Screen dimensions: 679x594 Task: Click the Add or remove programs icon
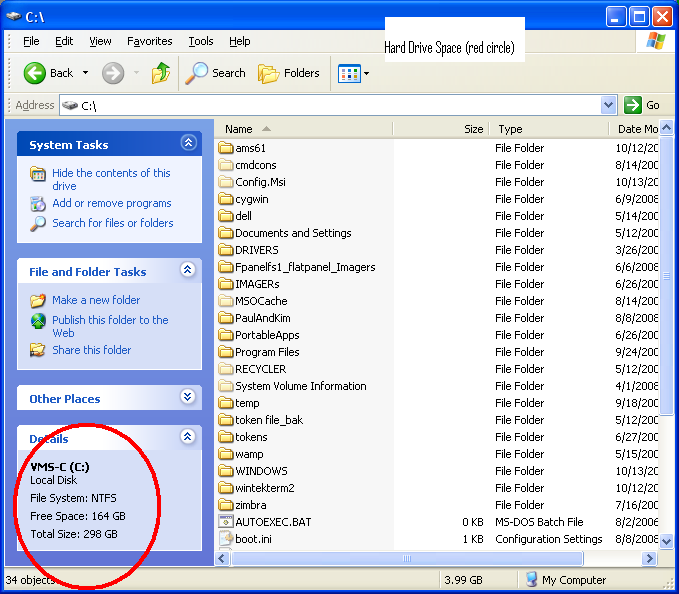tap(38, 203)
